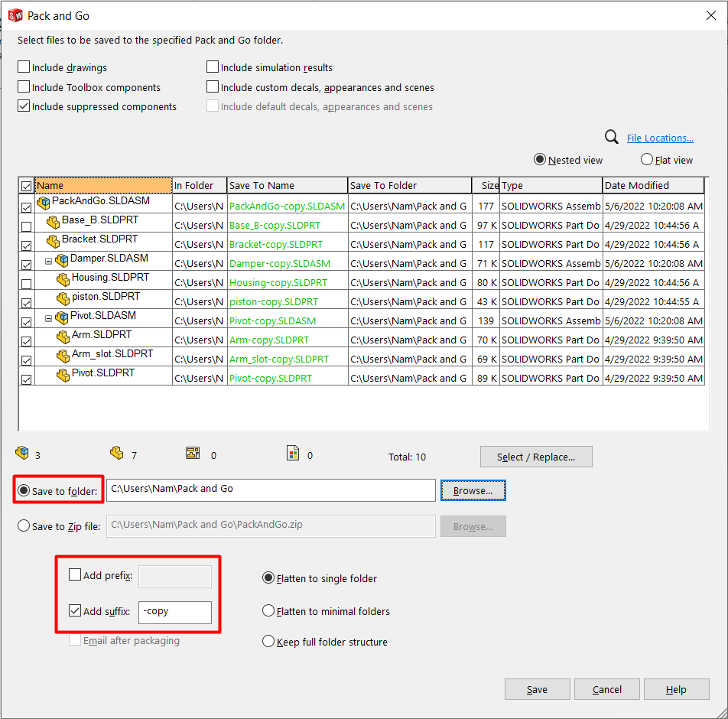Click the Pivot.SLDPRT part icon
Image resolution: width=728 pixels, height=719 pixels.
(63, 376)
